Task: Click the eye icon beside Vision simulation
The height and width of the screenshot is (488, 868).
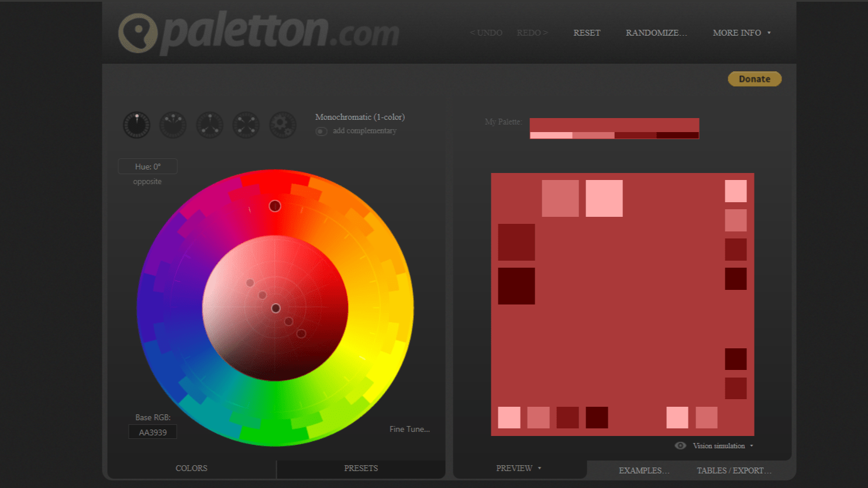Action: [680, 446]
